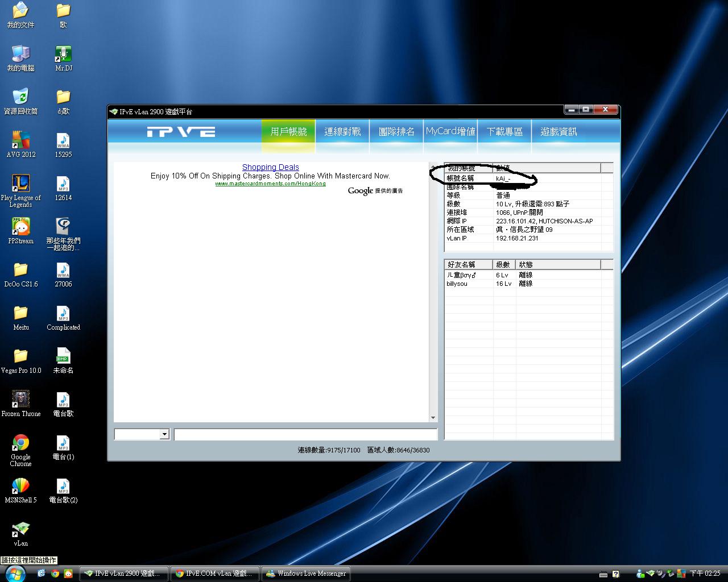Open Play League of Legends shortcut

(21, 184)
